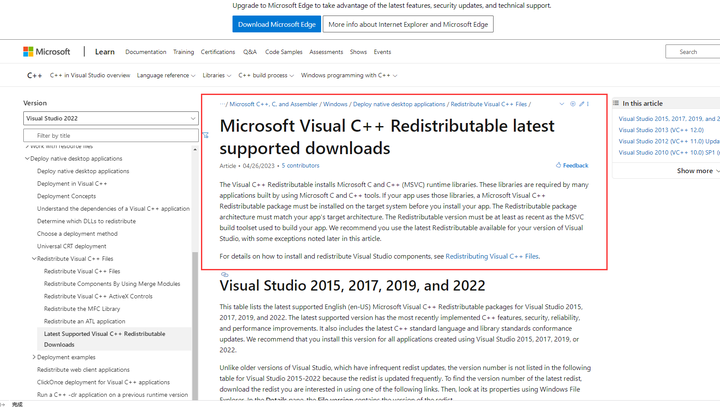Screen dimensions: 720x408
Task: Click the filter icon beside Filter by title
Action: pyautogui.click(x=206, y=135)
